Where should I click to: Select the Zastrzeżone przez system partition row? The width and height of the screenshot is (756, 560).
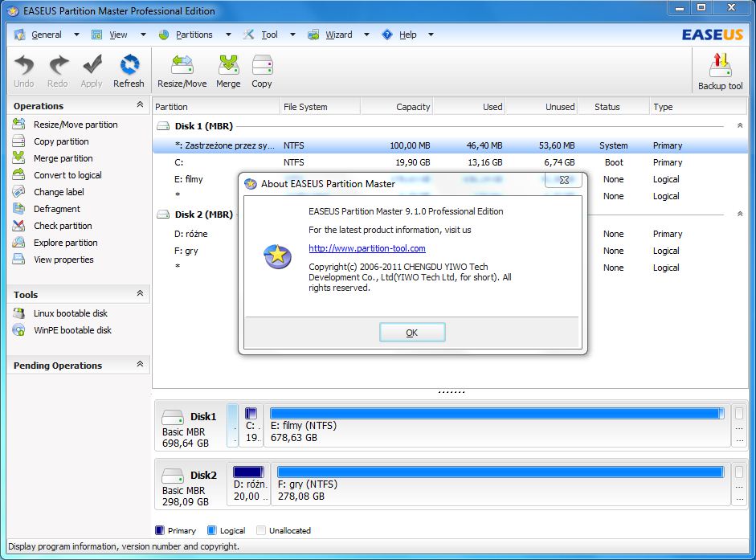[451, 145]
